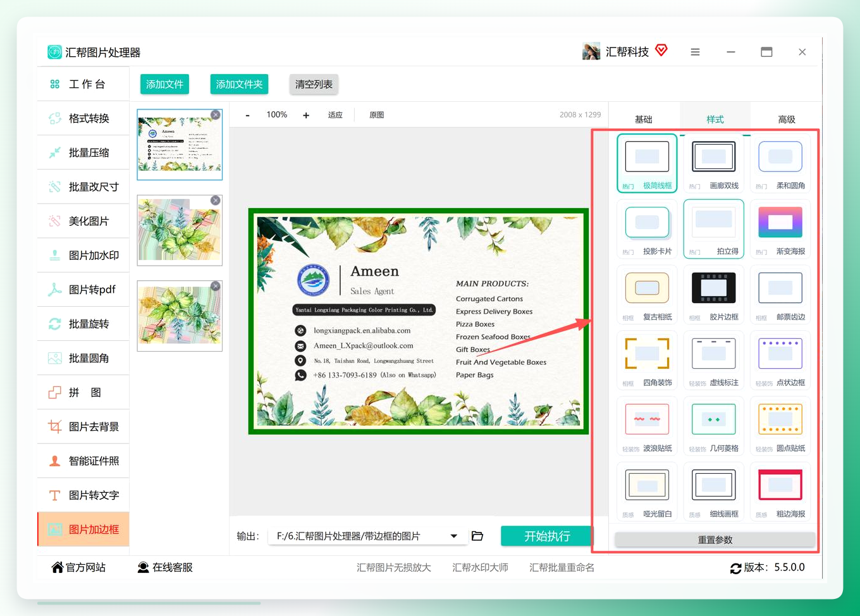Open 批量压缩 in the sidebar
Image resolution: width=860 pixels, height=616 pixels.
pos(83,152)
